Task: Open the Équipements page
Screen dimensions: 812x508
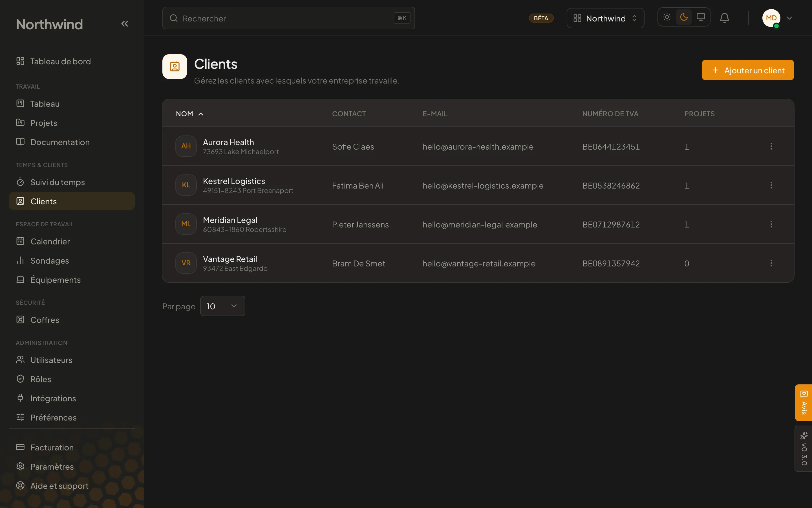Action: [x=72, y=279]
